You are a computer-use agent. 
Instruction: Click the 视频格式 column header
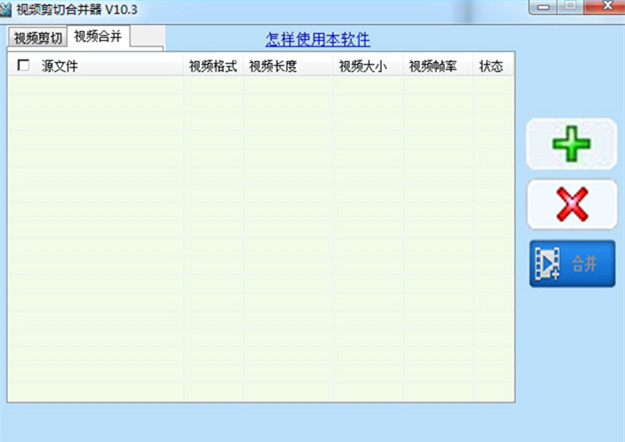coord(213,66)
